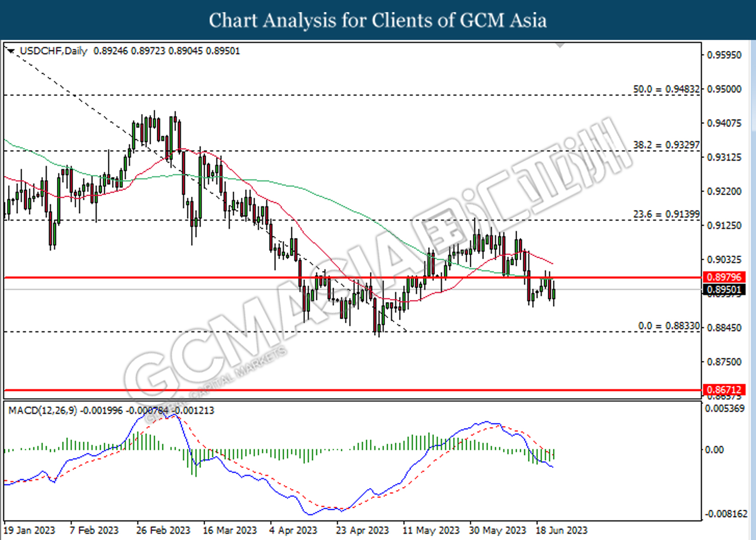The height and width of the screenshot is (540, 756).
Task: Click the Chart Analysis for Clients header title
Action: click(378, 20)
